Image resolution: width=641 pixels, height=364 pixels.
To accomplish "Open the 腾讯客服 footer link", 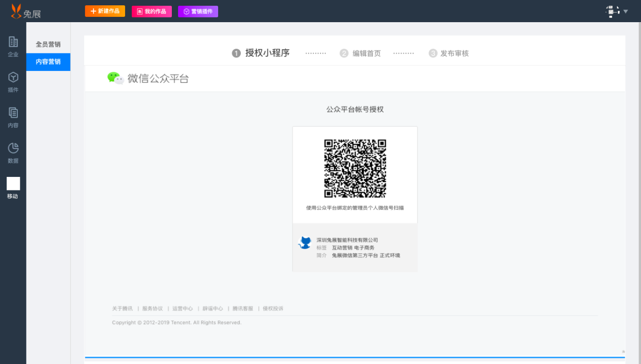I will [x=243, y=309].
